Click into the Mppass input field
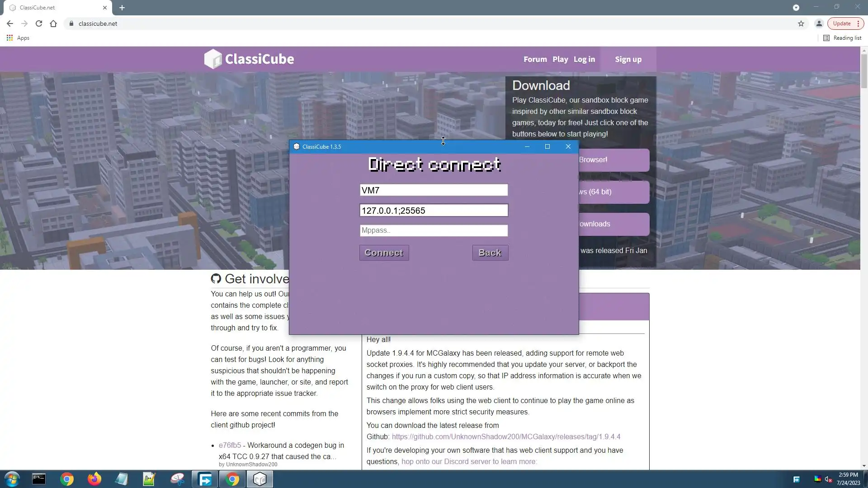The image size is (868, 488). pyautogui.click(x=434, y=230)
